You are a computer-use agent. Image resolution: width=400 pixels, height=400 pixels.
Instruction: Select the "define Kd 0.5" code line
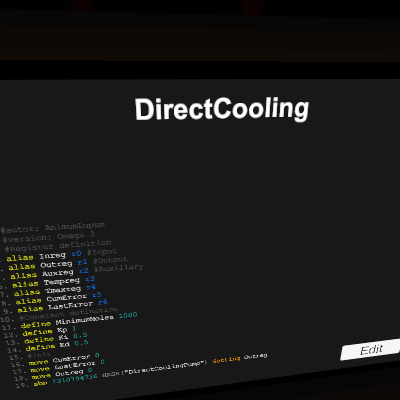(57, 345)
